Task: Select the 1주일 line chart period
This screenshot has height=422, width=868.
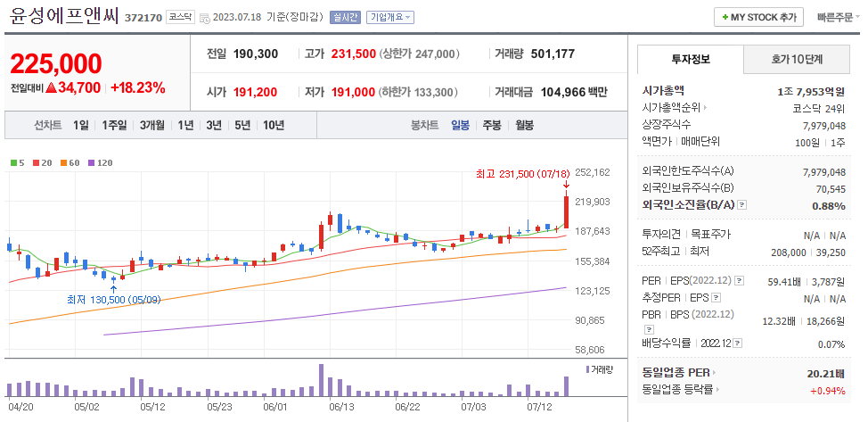Action: click(114, 125)
